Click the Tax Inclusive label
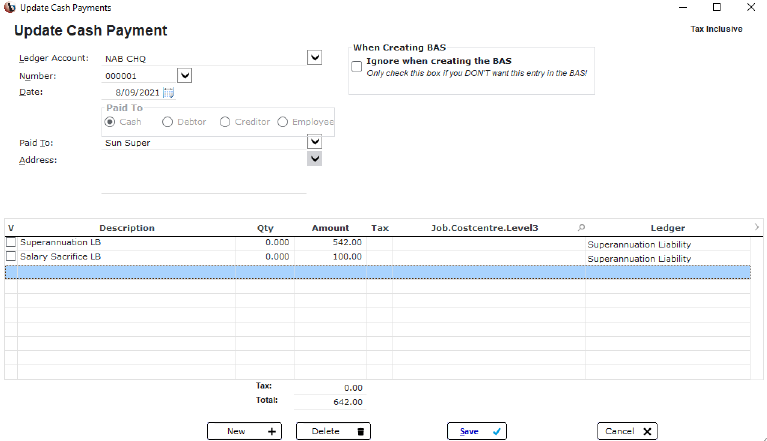The width and height of the screenshot is (767, 441). click(716, 29)
